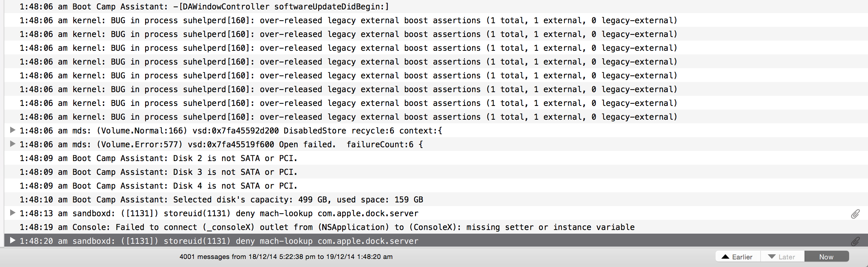The image size is (868, 267).
Task: Expand the selected 1:48:20 sandboxd entry
Action: click(12, 240)
